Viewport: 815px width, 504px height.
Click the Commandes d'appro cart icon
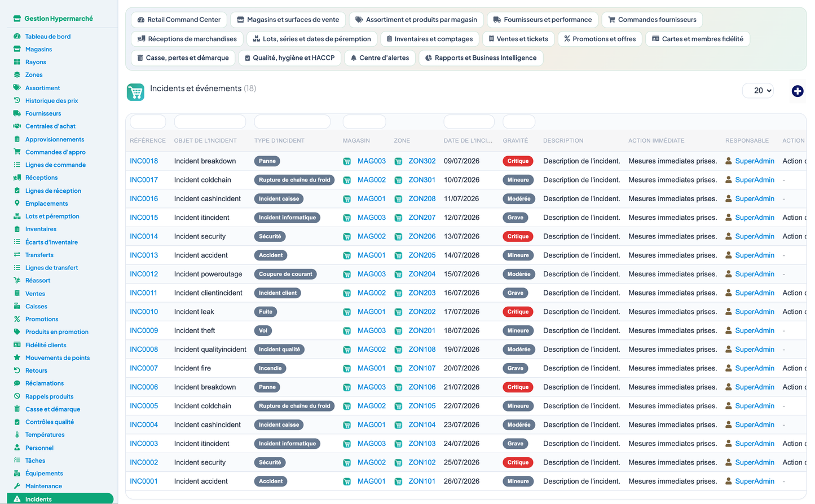pyautogui.click(x=17, y=152)
